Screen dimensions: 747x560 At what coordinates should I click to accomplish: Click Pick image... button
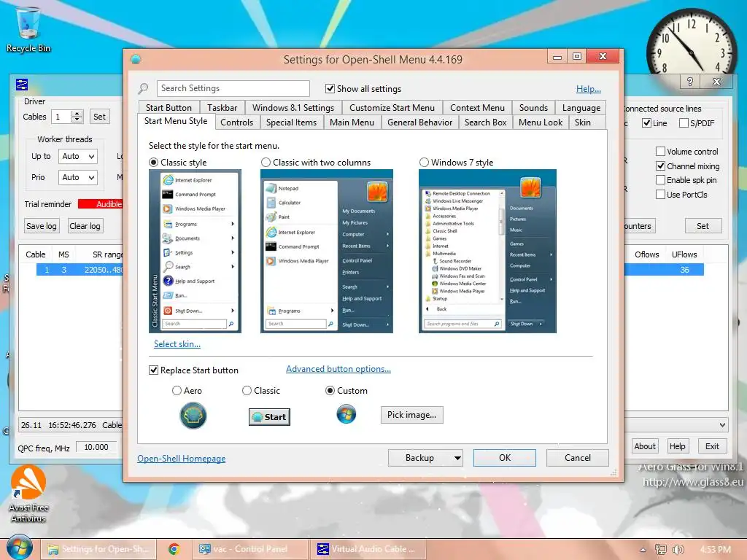[411, 415]
